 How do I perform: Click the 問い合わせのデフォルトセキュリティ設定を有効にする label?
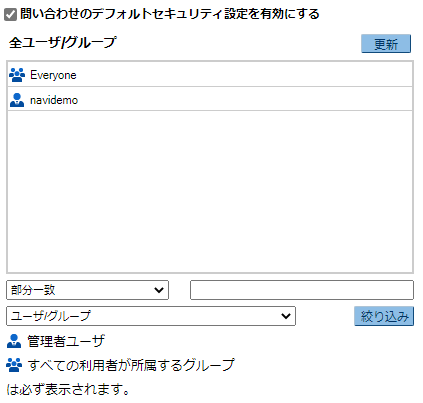point(170,14)
